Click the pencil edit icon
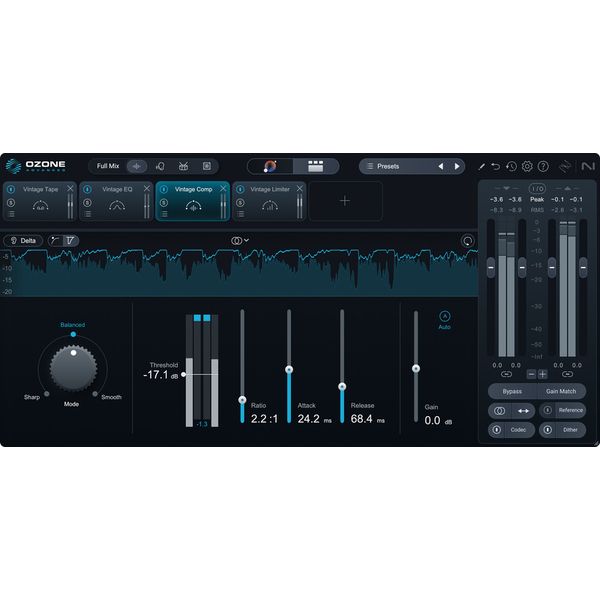This screenshot has height=600, width=600. coord(481,166)
